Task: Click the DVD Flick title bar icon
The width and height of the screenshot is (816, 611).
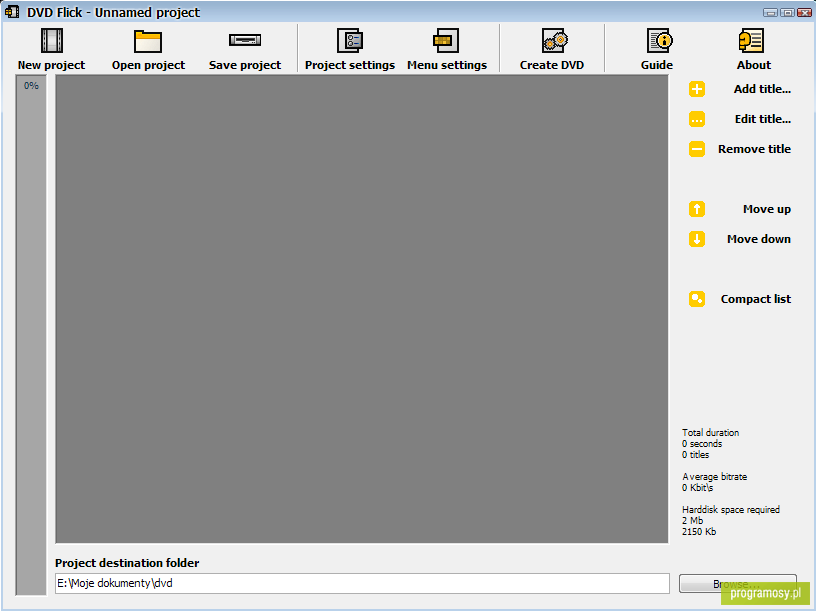Action: 12,11
